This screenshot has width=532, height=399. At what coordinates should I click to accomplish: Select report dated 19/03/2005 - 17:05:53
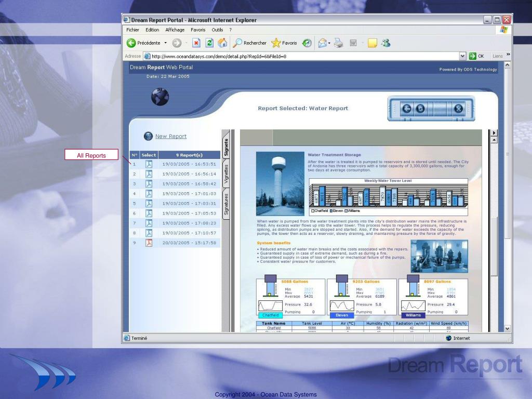click(189, 214)
